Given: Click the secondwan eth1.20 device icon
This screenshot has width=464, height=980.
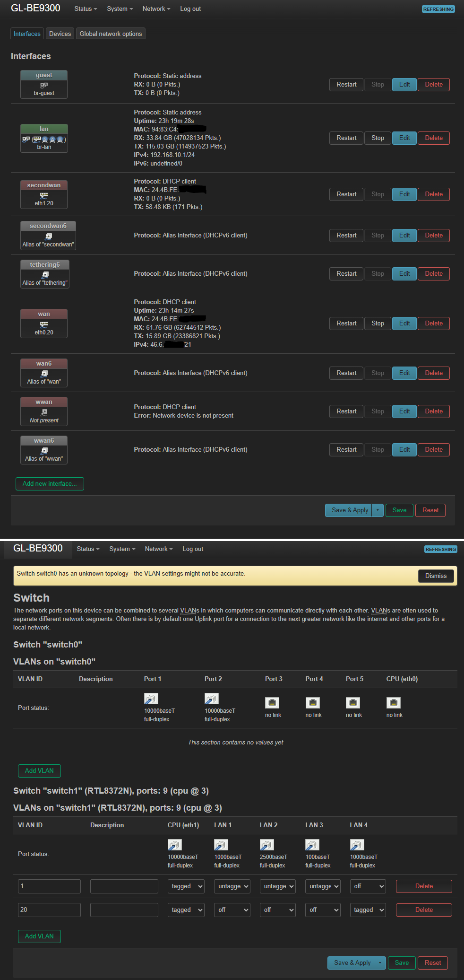Looking at the screenshot, I should pyautogui.click(x=44, y=195).
